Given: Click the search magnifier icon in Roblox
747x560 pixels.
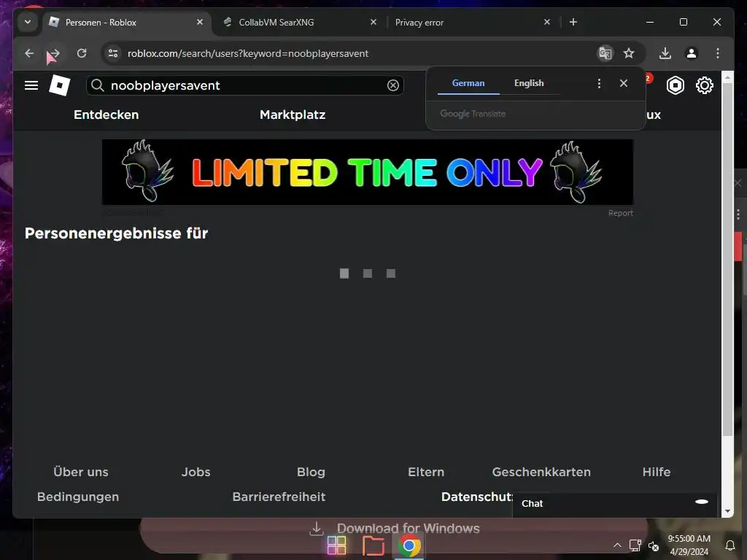Looking at the screenshot, I should tap(98, 85).
